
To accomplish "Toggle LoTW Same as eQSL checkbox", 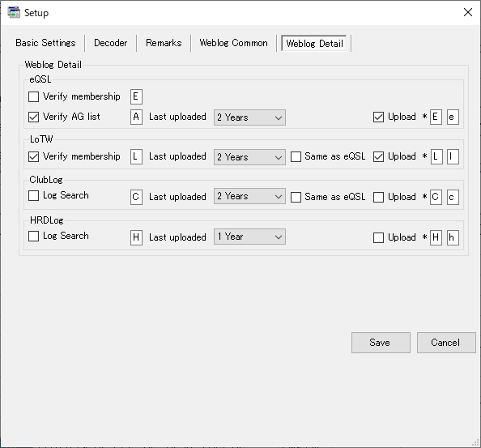I will point(296,156).
